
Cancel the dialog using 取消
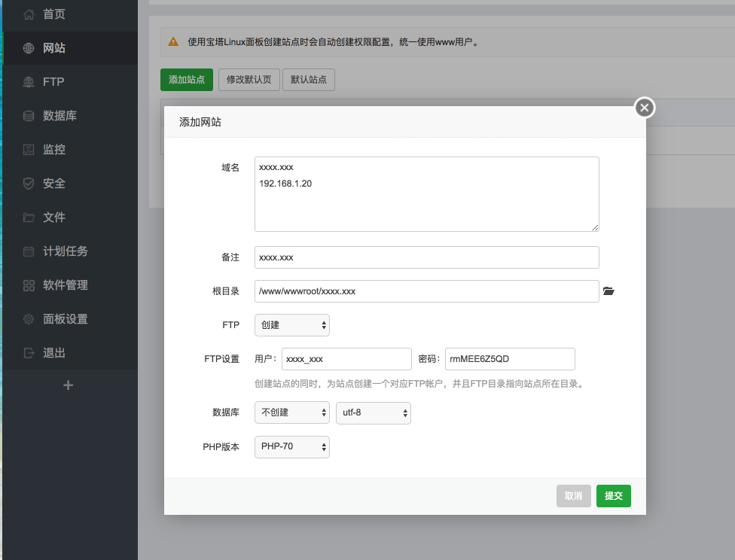tap(573, 496)
